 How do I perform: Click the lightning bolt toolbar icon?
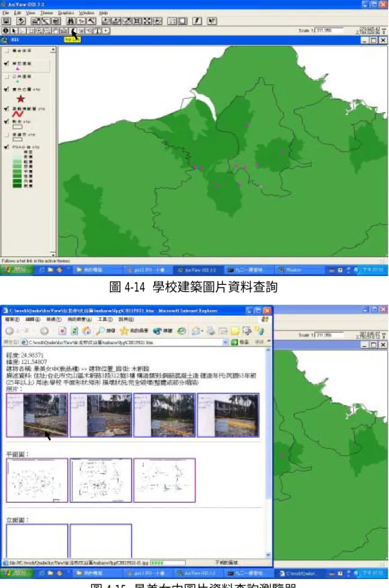tap(197, 21)
